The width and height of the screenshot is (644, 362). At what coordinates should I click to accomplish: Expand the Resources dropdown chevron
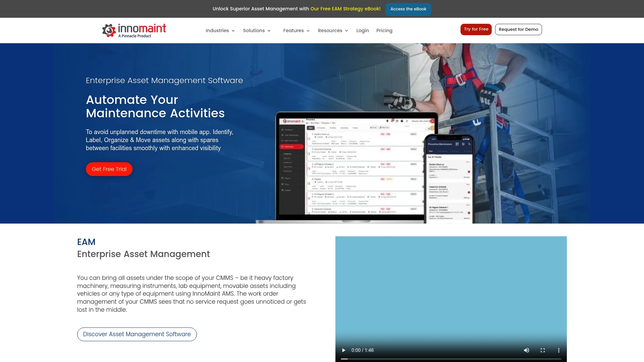coord(346,31)
